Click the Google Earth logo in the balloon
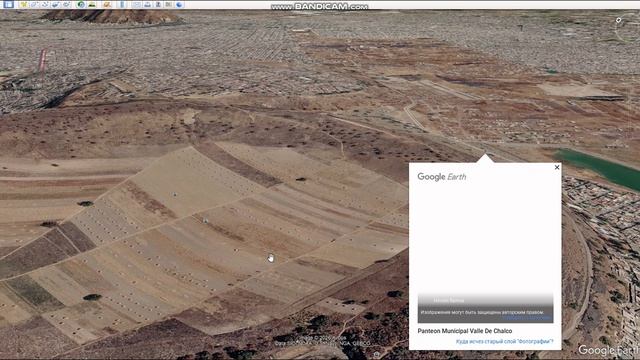This screenshot has height=360, width=640. (x=442, y=177)
